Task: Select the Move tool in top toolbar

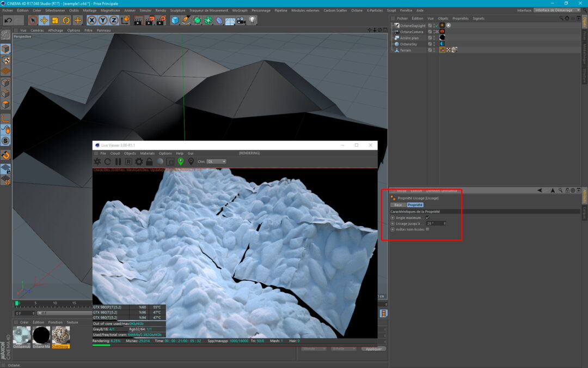Action: [x=44, y=20]
